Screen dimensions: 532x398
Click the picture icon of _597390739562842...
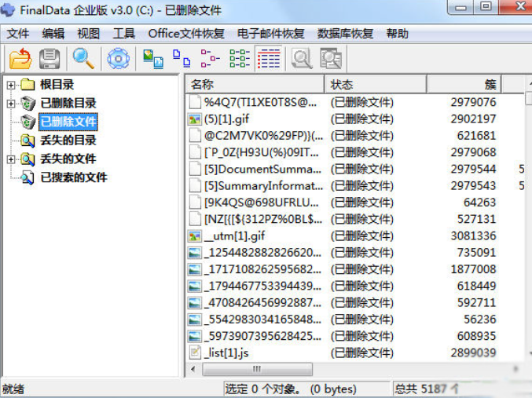195,336
